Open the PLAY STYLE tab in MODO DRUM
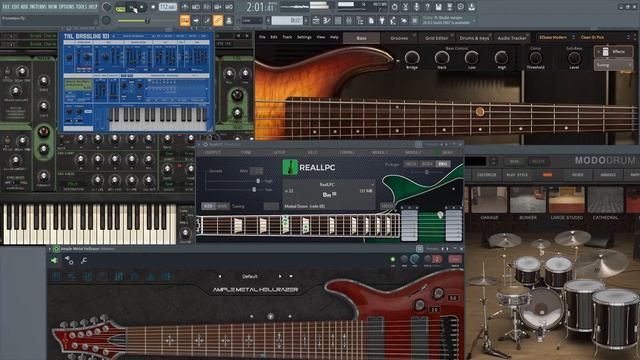The height and width of the screenshot is (360, 640). [517, 175]
